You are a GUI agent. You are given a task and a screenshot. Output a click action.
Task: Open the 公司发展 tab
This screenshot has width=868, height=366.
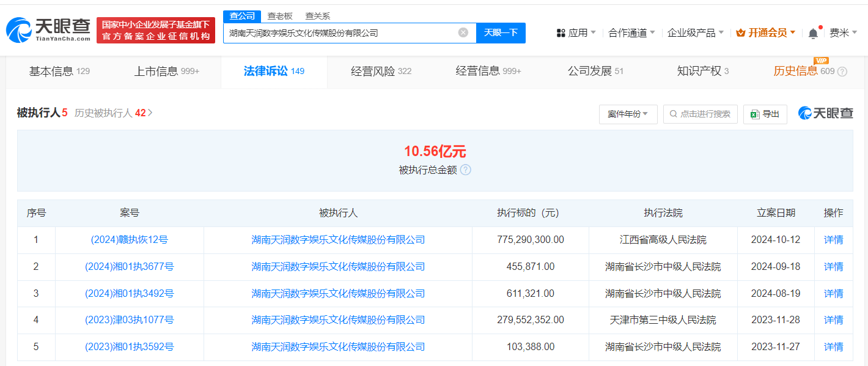point(596,71)
